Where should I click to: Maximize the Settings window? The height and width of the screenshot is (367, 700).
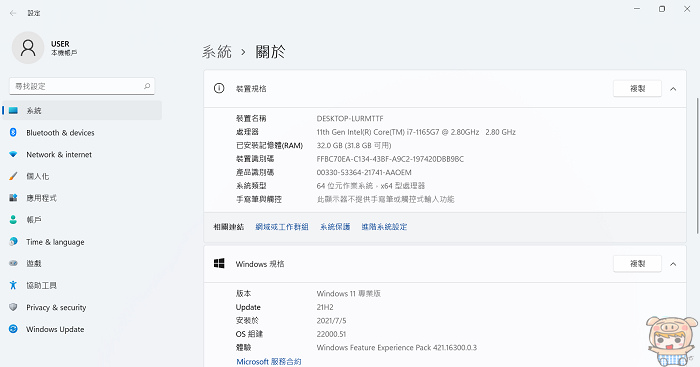click(x=662, y=9)
